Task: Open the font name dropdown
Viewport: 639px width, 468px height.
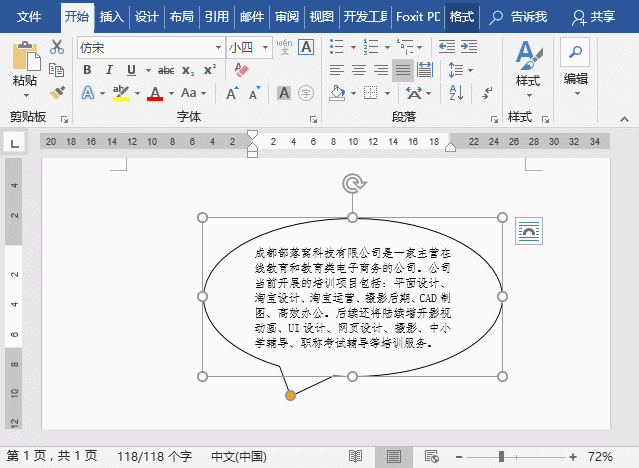Action: tap(219, 47)
